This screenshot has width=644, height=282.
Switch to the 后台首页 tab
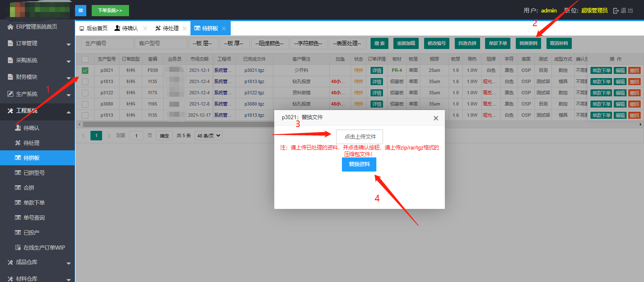tap(93, 29)
